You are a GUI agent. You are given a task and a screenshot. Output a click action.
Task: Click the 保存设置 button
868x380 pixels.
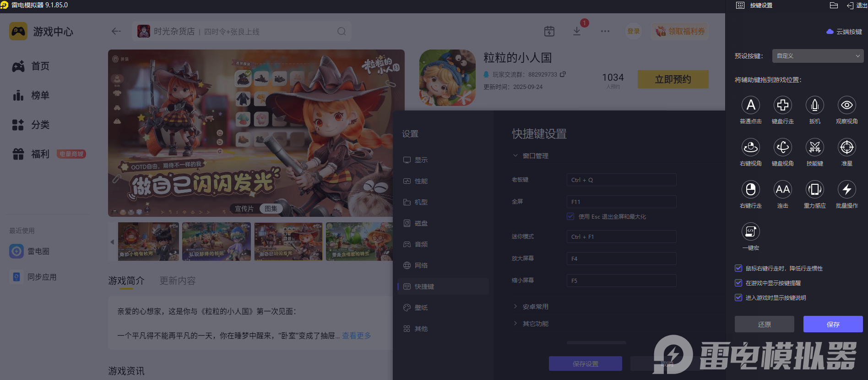(x=586, y=363)
